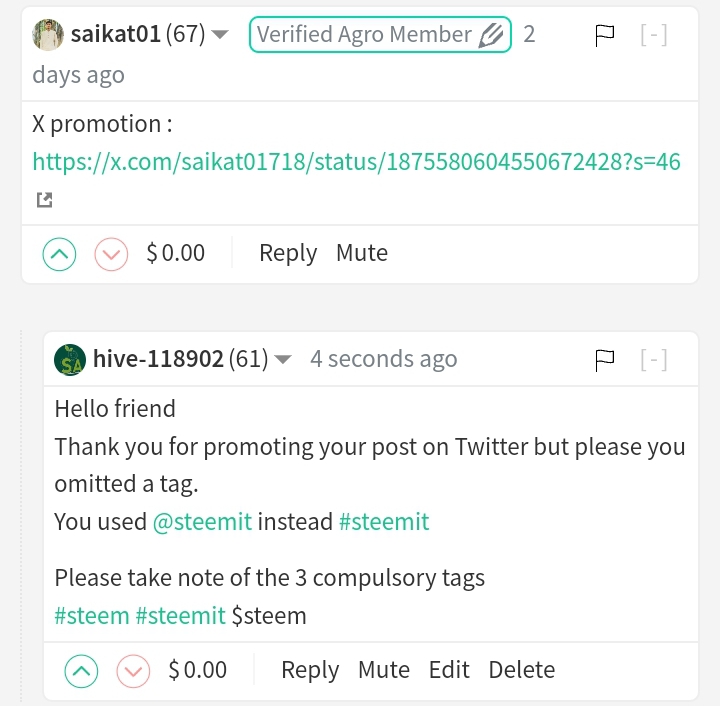The image size is (720, 706).
Task: Open the @steemit mention link
Action: (x=202, y=522)
